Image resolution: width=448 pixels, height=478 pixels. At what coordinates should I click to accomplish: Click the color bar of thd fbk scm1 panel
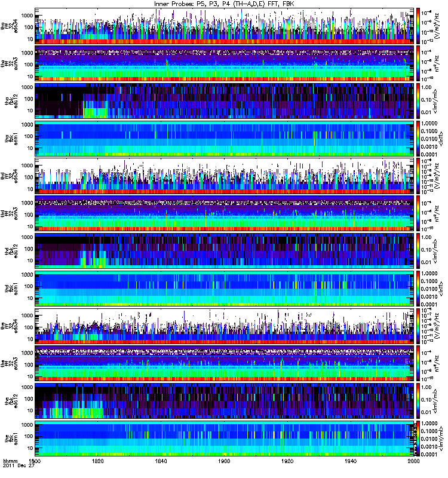tap(418, 289)
